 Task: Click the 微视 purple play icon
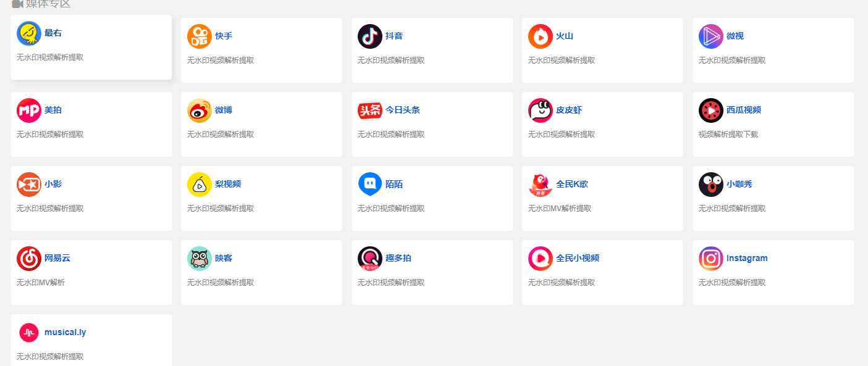click(711, 36)
